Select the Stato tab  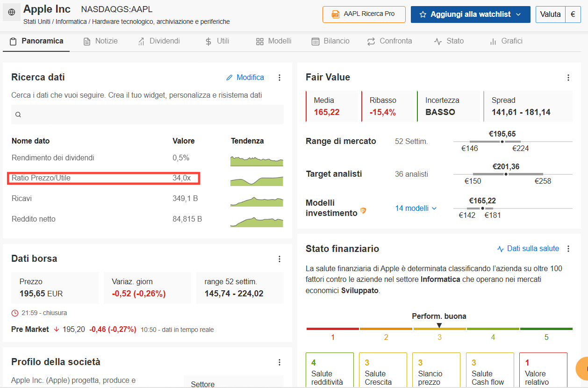tap(449, 41)
